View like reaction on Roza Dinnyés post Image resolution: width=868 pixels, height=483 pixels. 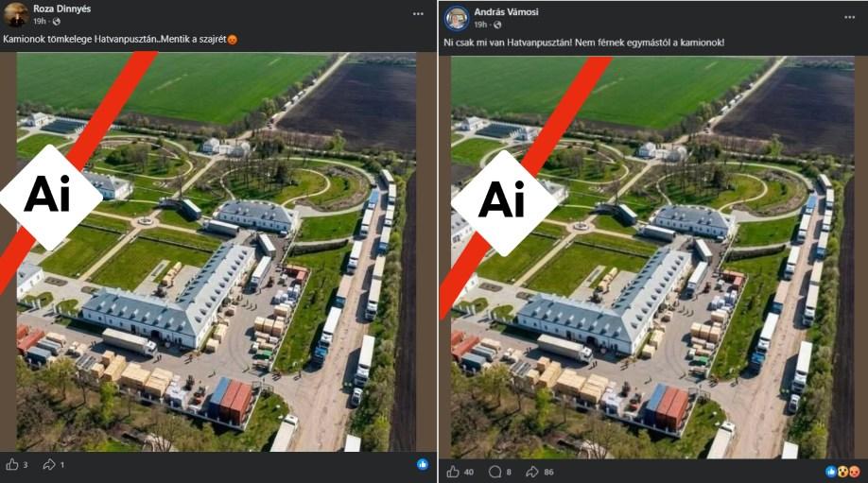pyautogui.click(x=423, y=465)
